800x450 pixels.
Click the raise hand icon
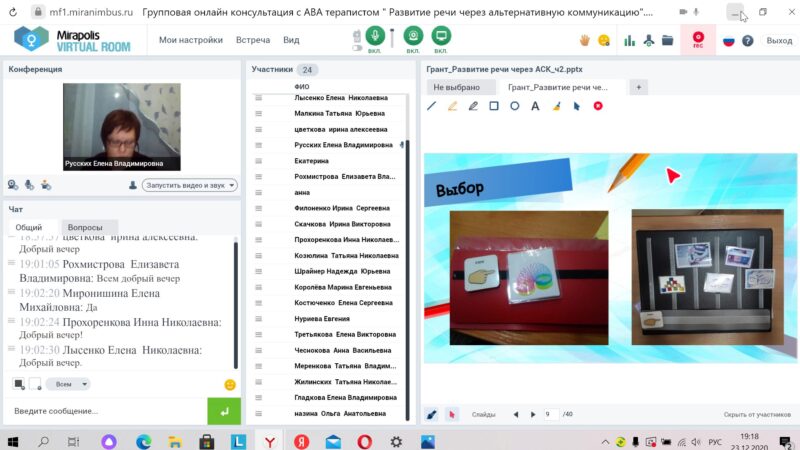click(x=585, y=40)
